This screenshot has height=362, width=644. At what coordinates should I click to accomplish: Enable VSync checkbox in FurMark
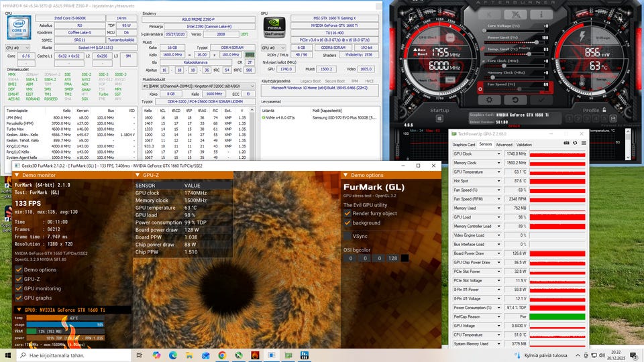[x=347, y=236]
